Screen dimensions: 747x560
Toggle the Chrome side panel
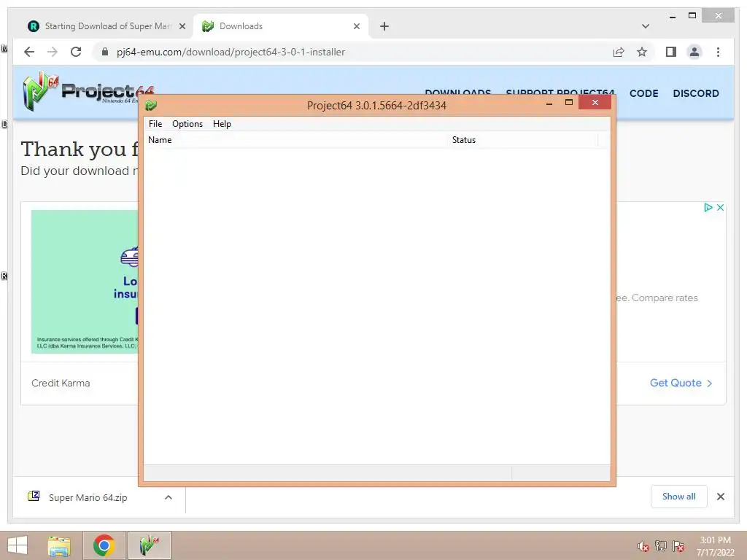coord(671,52)
